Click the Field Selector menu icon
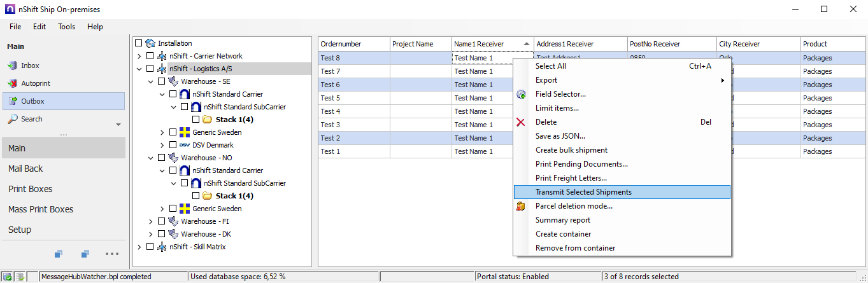Viewport: 868px width, 283px height. (521, 94)
